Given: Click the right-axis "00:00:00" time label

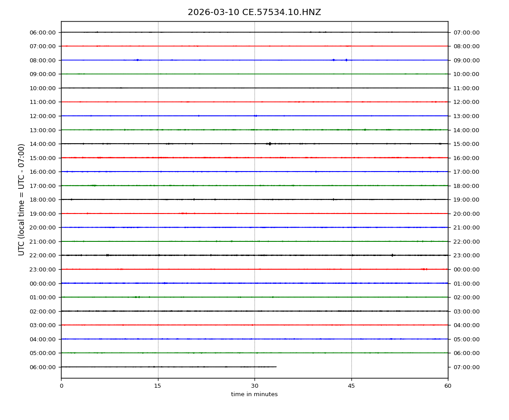Looking at the screenshot, I should 466,269.
